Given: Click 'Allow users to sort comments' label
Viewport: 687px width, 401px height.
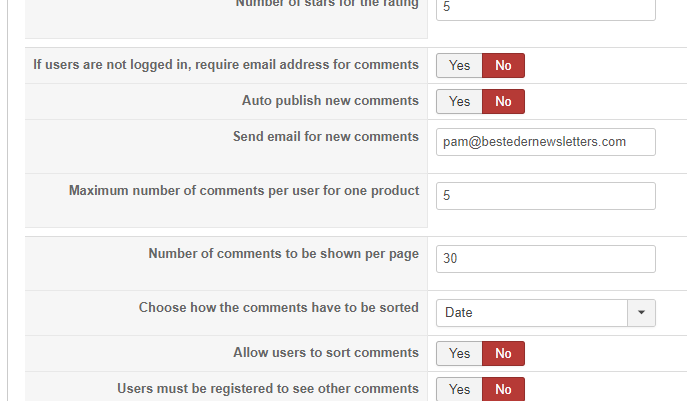Looking at the screenshot, I should click(325, 353).
